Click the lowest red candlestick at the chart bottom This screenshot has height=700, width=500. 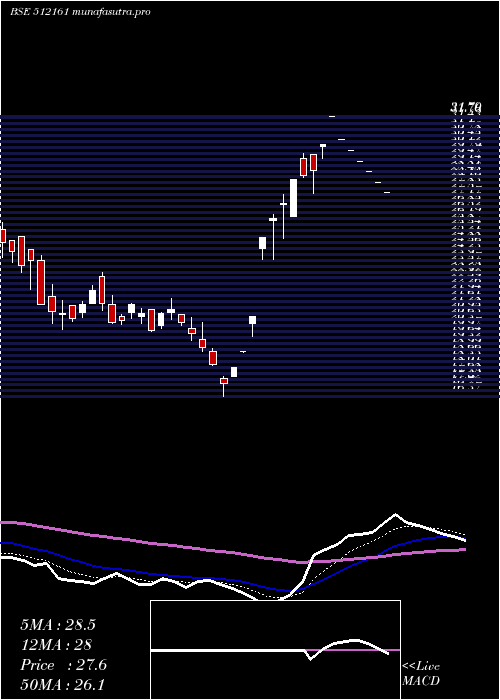pyautogui.click(x=224, y=381)
